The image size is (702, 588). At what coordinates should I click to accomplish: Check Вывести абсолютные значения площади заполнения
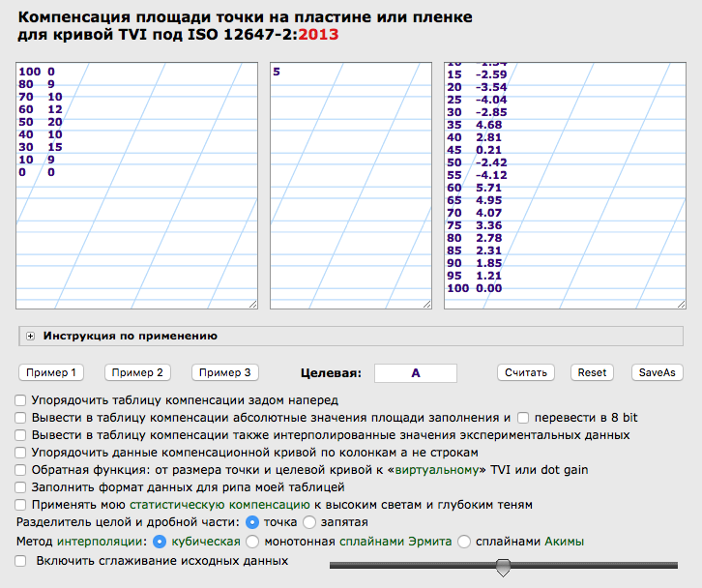pyautogui.click(x=20, y=418)
